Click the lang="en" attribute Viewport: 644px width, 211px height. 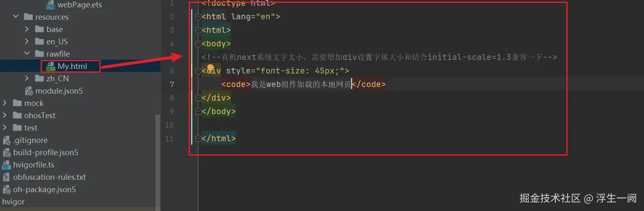(253, 17)
